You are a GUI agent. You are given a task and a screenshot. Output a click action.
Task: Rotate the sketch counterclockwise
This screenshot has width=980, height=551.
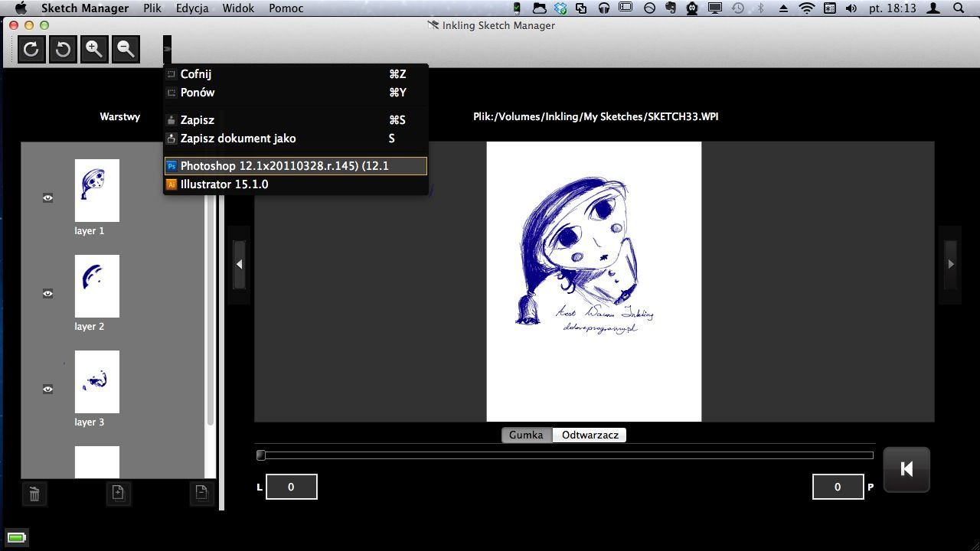[63, 50]
